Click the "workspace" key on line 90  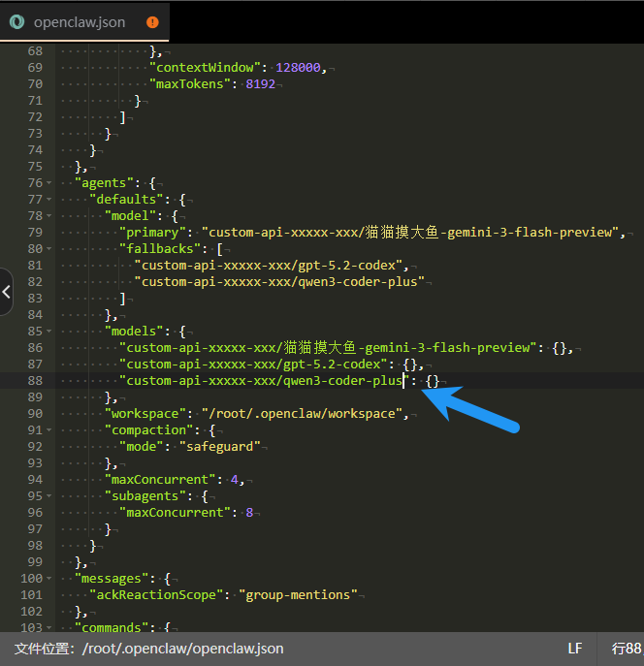[x=145, y=413]
